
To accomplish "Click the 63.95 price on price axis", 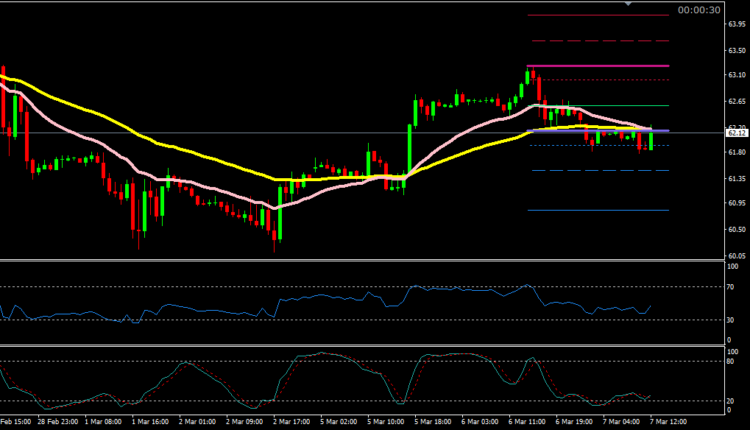I will tap(735, 23).
